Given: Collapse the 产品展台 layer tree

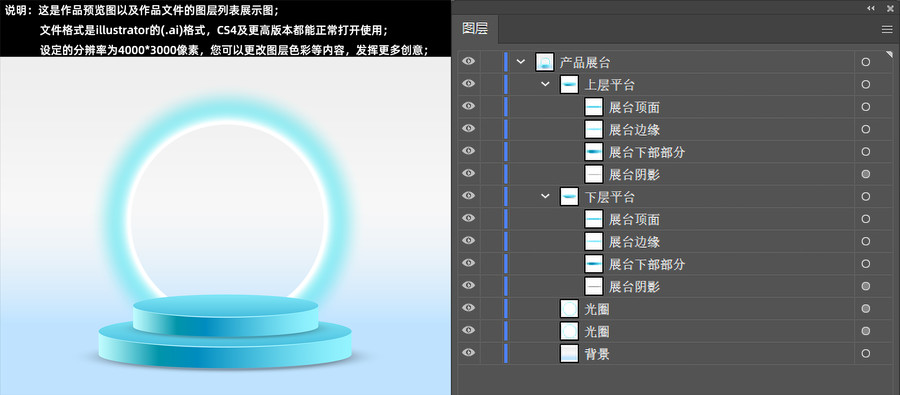Looking at the screenshot, I should click(521, 62).
